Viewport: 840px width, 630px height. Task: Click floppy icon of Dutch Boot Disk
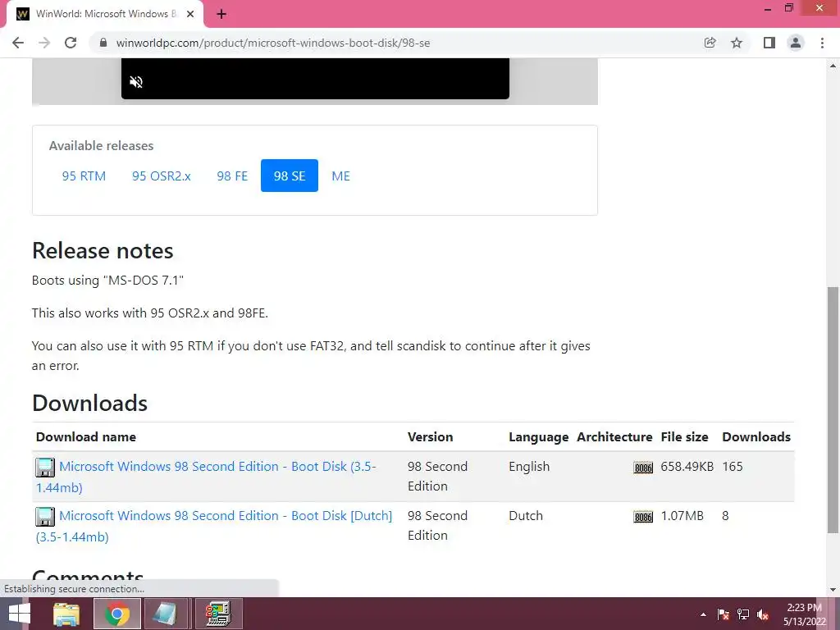pyautogui.click(x=45, y=517)
